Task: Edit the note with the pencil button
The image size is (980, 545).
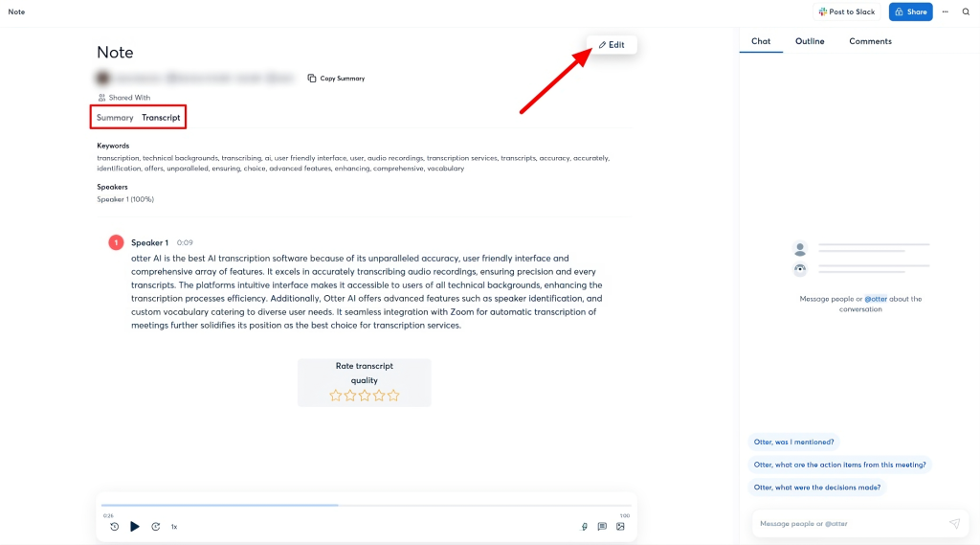Action: [612, 45]
